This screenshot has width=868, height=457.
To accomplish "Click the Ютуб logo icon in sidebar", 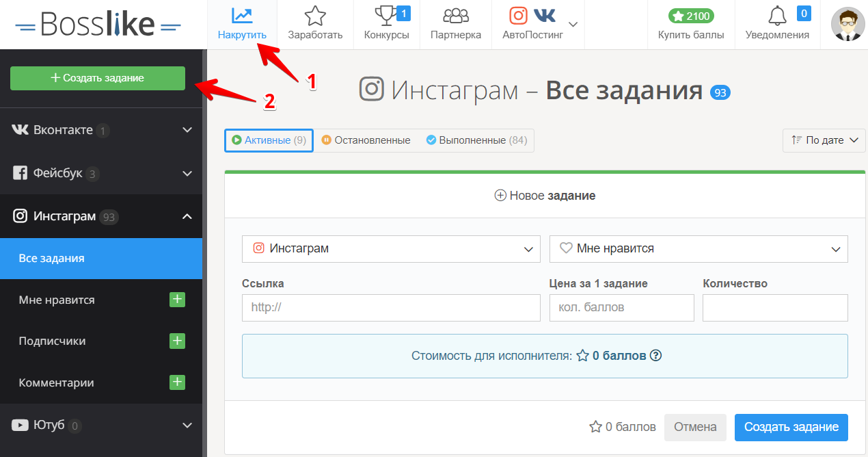I will pyautogui.click(x=21, y=425).
